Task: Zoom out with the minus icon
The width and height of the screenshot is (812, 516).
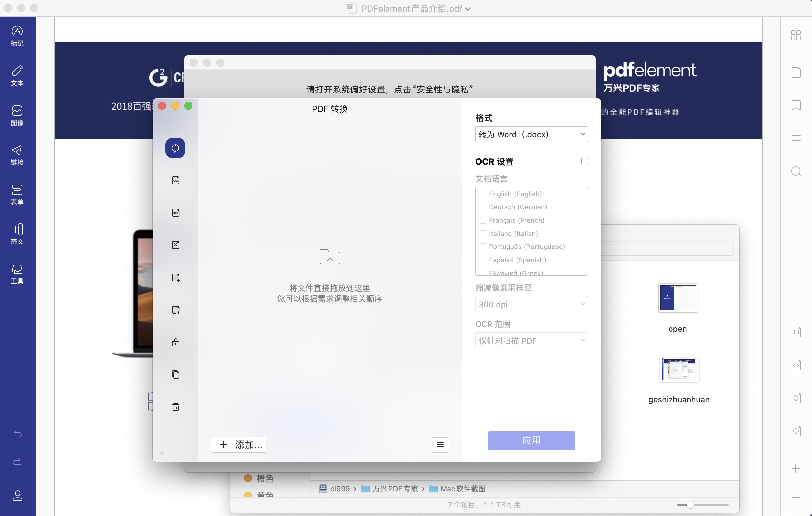Action: pyautogui.click(x=795, y=497)
